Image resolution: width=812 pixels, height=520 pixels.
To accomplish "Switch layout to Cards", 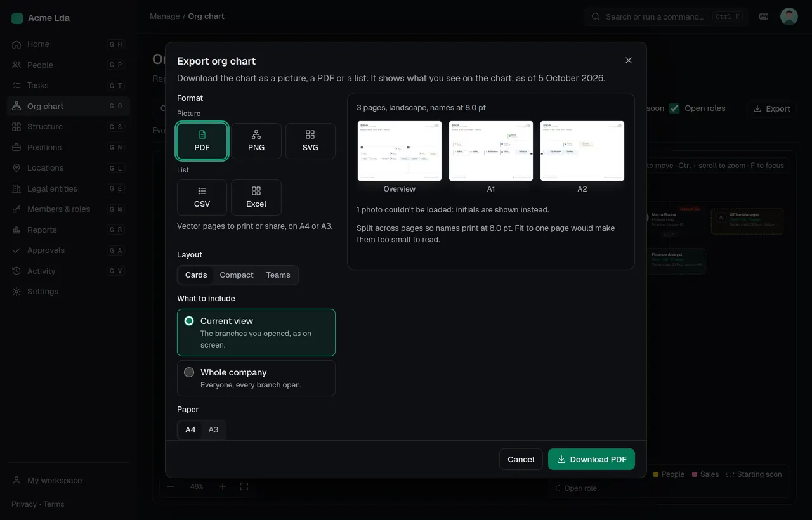I will click(196, 275).
